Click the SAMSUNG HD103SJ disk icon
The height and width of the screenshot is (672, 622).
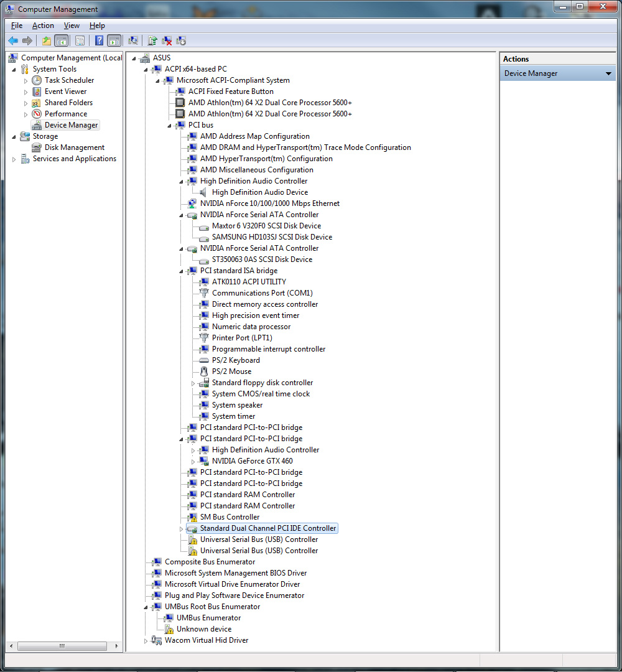[x=204, y=238]
